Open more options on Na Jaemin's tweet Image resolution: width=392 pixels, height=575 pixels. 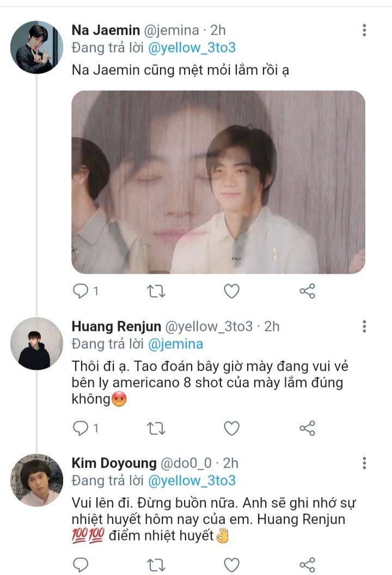point(364,30)
